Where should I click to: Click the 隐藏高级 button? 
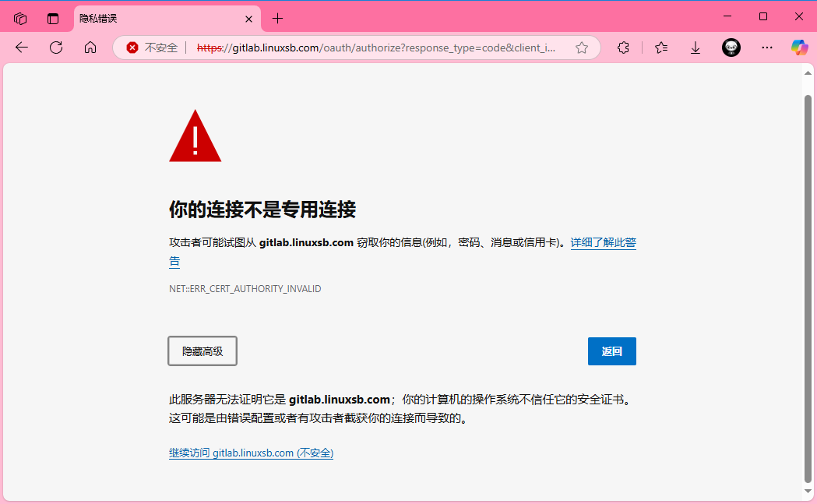point(202,351)
